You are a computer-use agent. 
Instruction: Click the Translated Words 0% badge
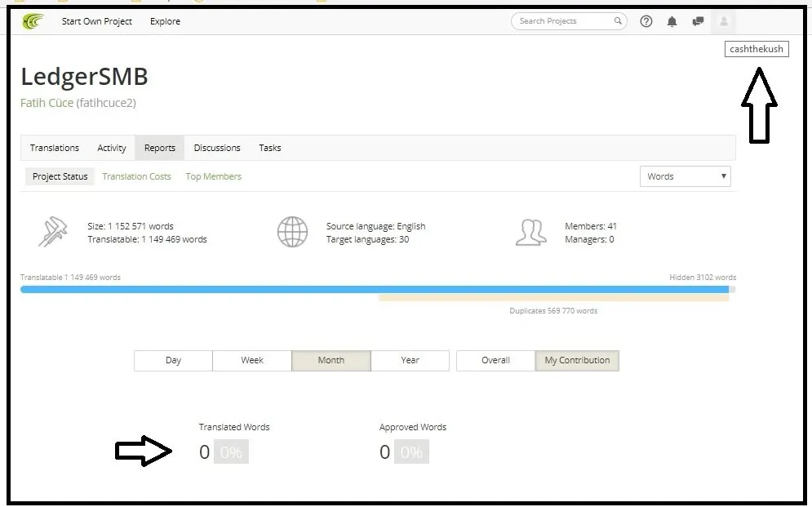click(231, 451)
